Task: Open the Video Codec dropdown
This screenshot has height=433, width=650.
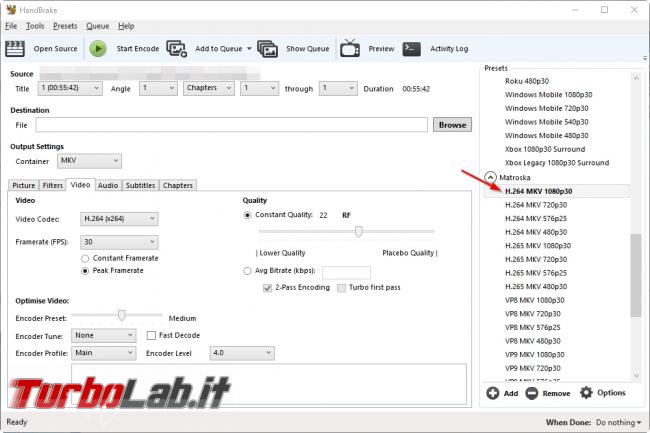Action: click(x=119, y=219)
